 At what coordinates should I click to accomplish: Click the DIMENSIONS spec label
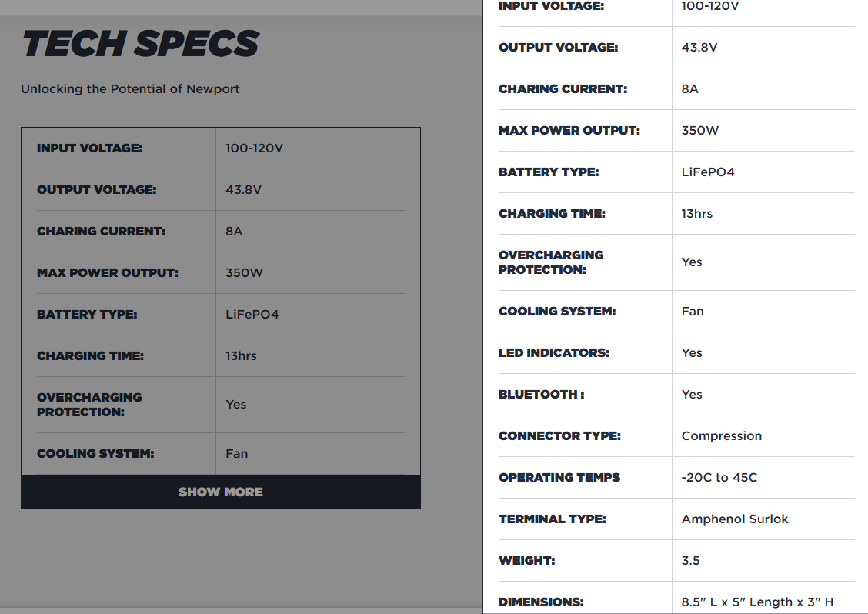click(x=541, y=602)
